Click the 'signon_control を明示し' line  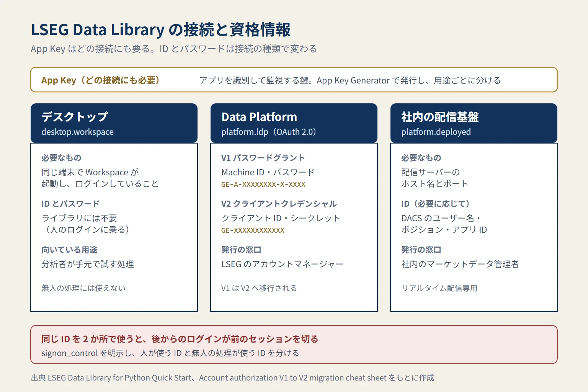tap(170, 353)
